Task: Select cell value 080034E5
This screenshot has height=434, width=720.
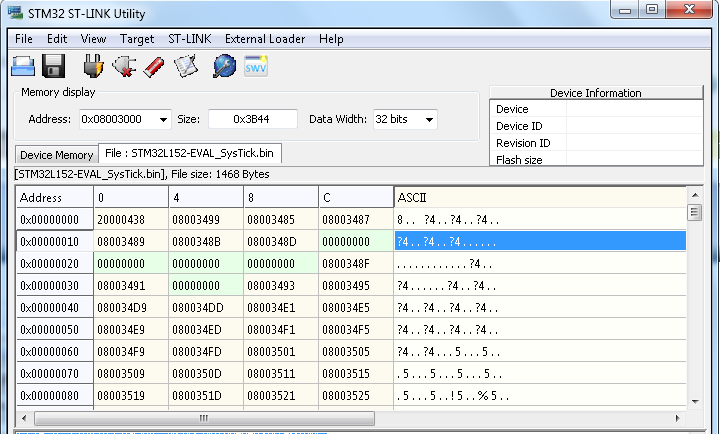Action: pos(356,308)
